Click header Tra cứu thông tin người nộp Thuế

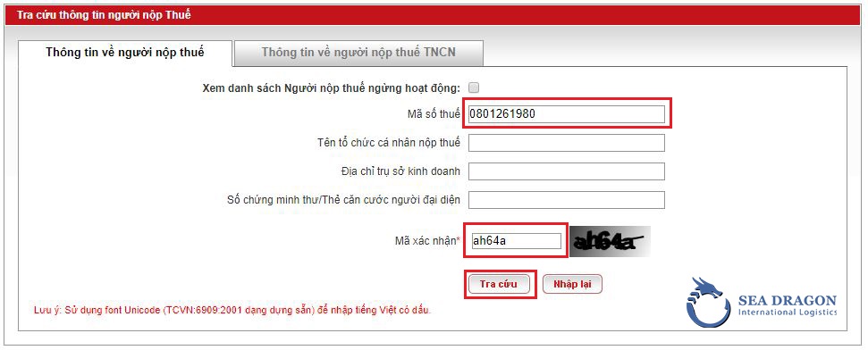coord(104,15)
